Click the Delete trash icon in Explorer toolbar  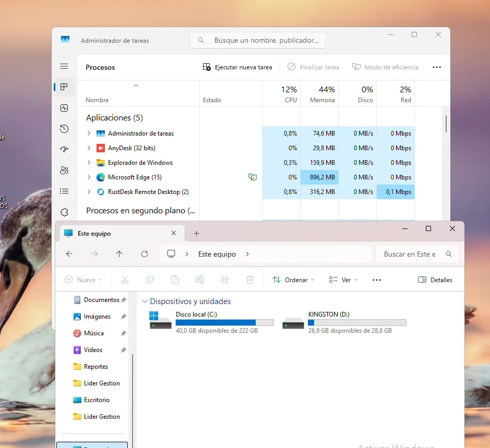250,280
